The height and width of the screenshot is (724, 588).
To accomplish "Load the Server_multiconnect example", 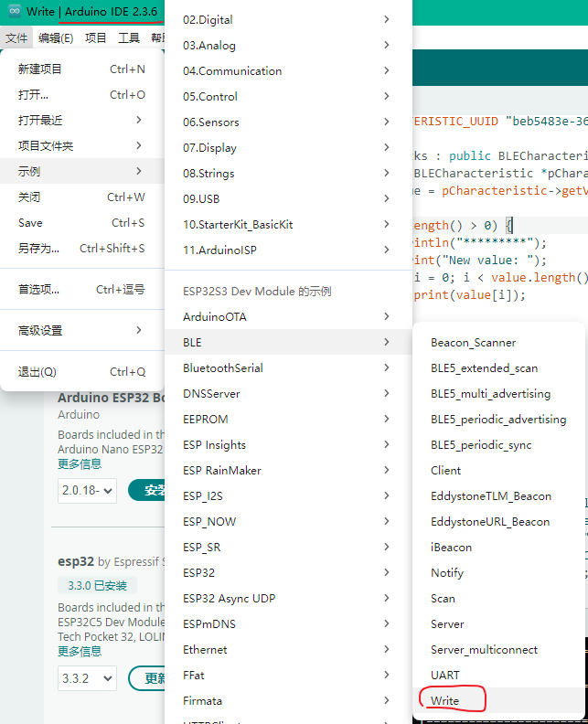I will click(x=498, y=650).
